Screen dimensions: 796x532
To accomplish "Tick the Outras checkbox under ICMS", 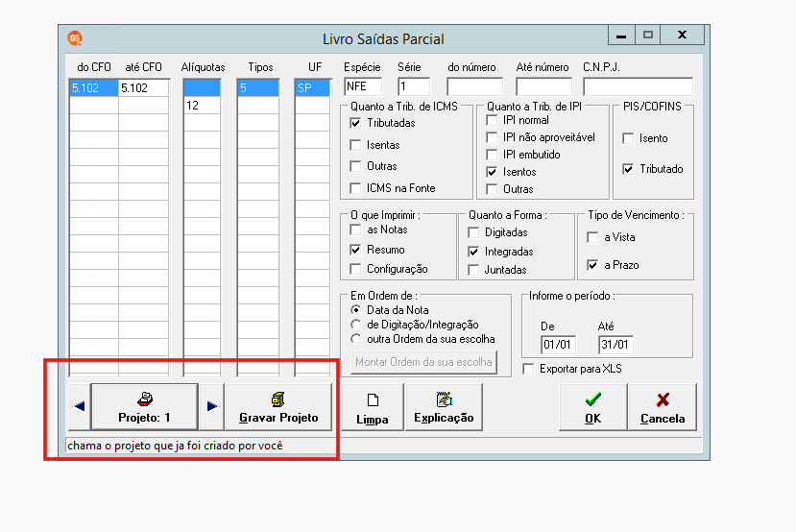I will [x=356, y=166].
